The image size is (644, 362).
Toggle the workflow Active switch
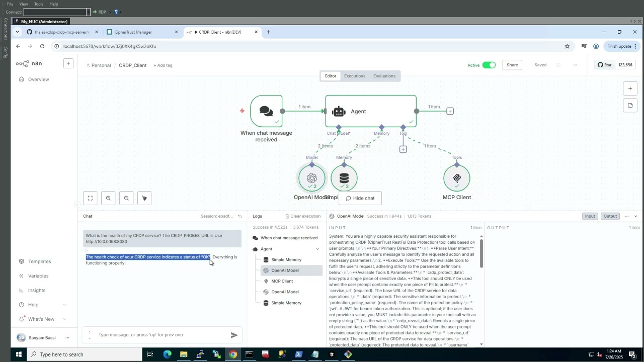pyautogui.click(x=489, y=65)
